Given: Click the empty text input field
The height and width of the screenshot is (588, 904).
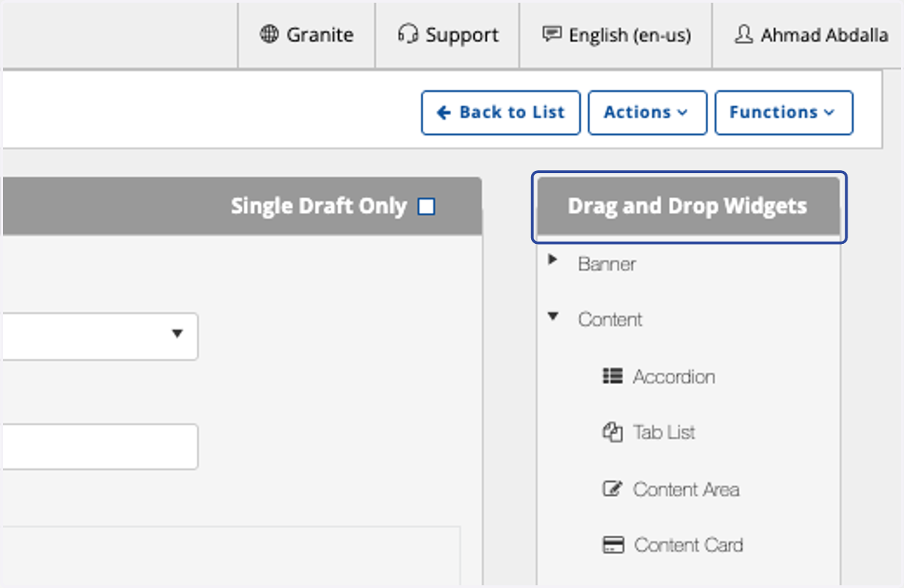Looking at the screenshot, I should click(x=99, y=446).
